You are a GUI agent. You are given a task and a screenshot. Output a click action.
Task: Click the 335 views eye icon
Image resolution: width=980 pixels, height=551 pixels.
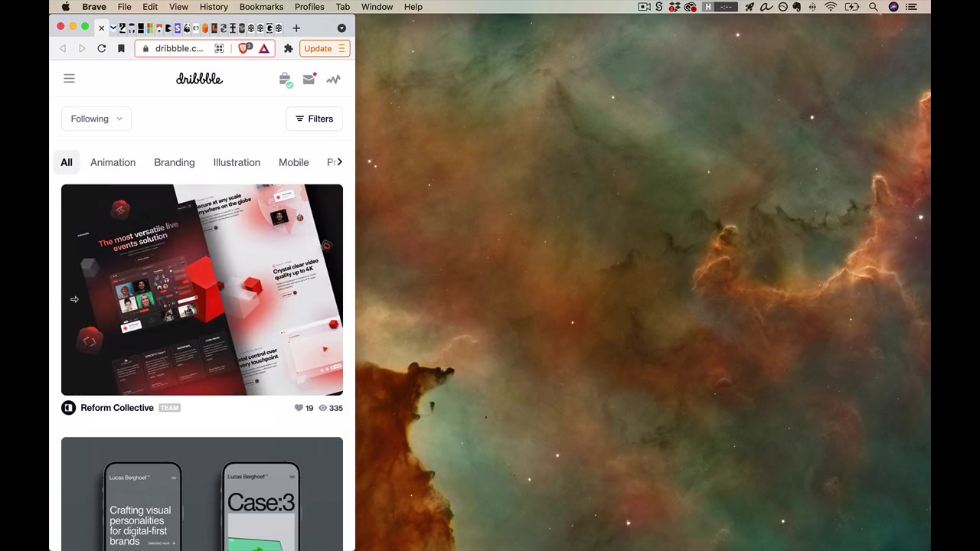pyautogui.click(x=322, y=408)
